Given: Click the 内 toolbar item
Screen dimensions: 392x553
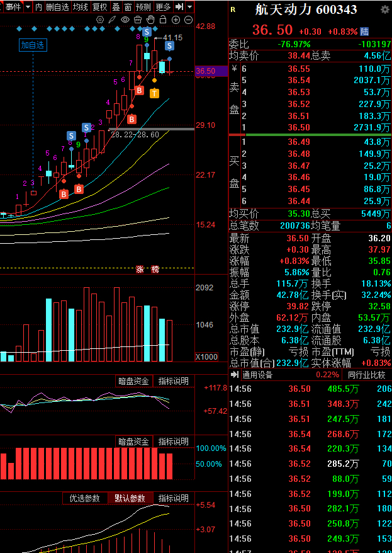Looking at the screenshot, I should (x=39, y=7).
